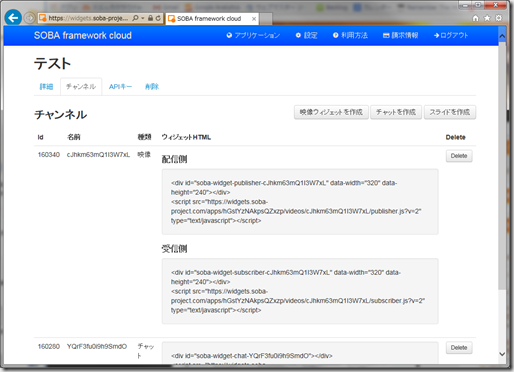Viewport: 514px width, 372px height.
Task: Click the 種類 column header
Action: pyautogui.click(x=144, y=137)
